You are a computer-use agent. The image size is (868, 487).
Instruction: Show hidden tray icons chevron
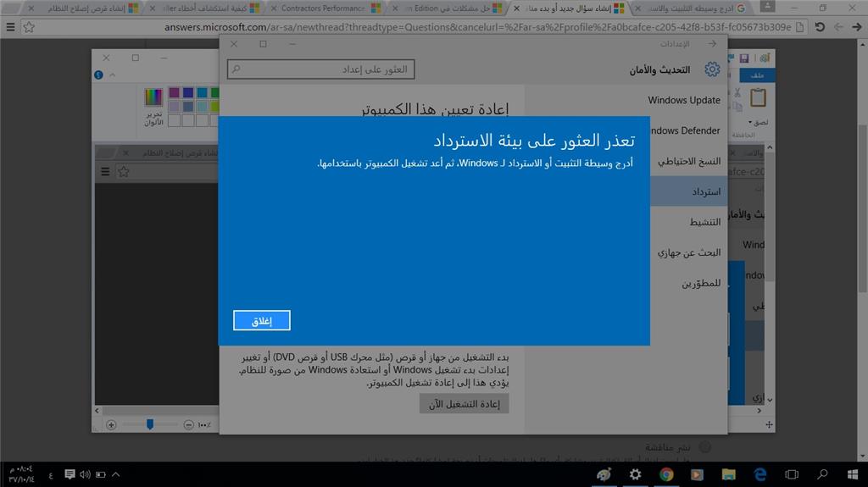(115, 474)
